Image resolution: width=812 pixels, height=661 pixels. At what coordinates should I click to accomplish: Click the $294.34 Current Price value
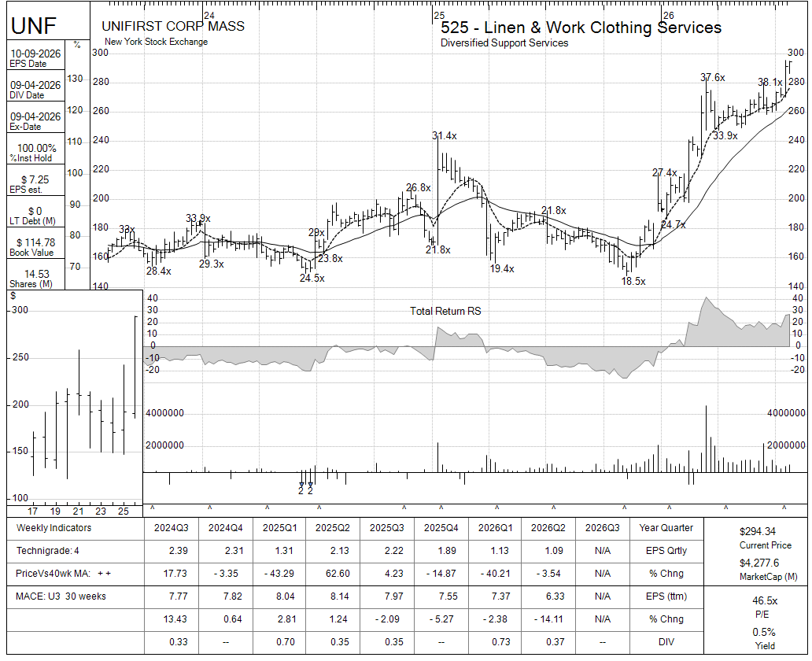point(758,531)
